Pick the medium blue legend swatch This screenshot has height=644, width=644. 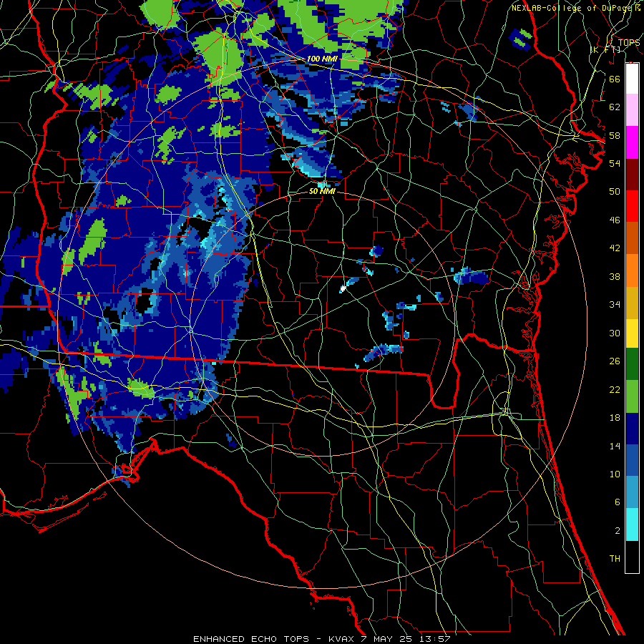[x=632, y=460]
